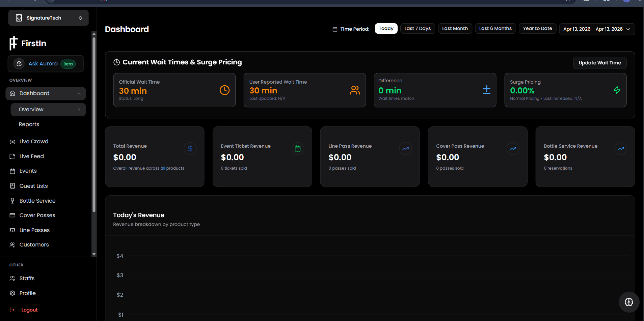Click the Update Wait Time button

[x=599, y=63]
